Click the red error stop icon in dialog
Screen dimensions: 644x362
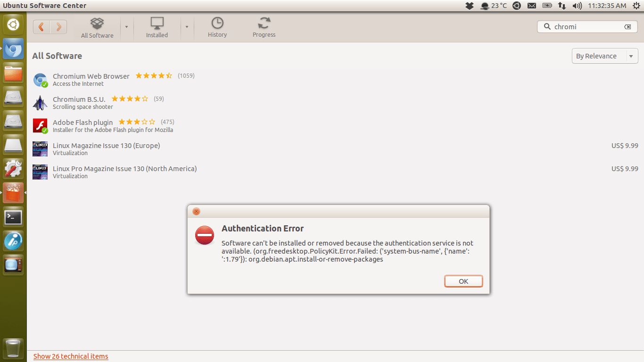coord(205,235)
